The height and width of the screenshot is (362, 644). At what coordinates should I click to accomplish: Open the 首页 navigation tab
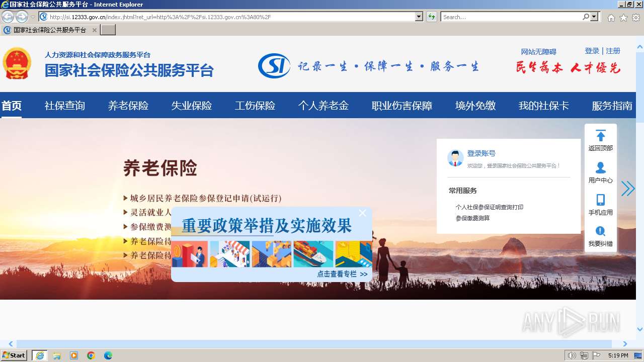tap(12, 106)
